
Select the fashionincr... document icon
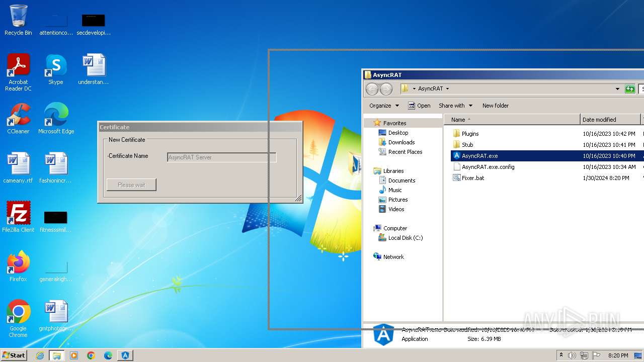tap(56, 168)
